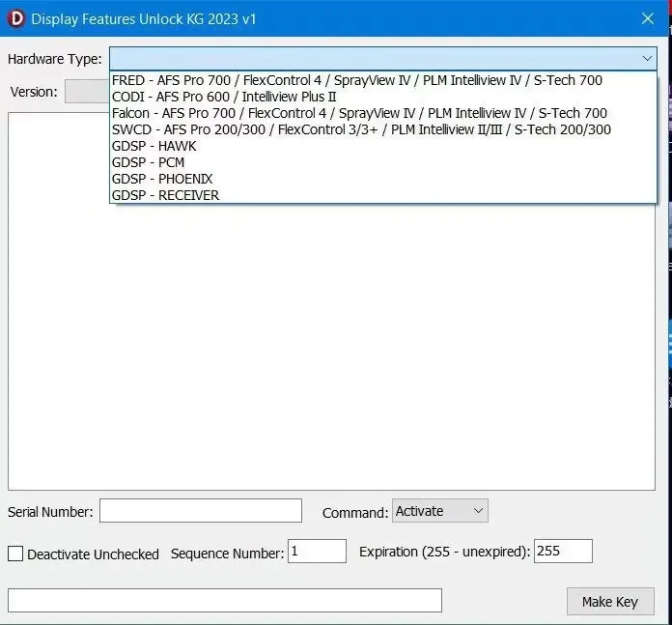Click the Make Key button

pyautogui.click(x=610, y=602)
